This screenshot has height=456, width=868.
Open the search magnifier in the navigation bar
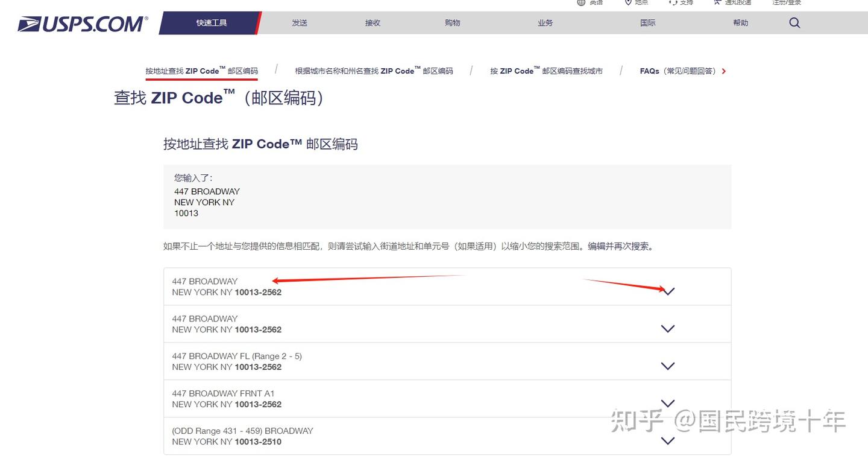(x=794, y=23)
